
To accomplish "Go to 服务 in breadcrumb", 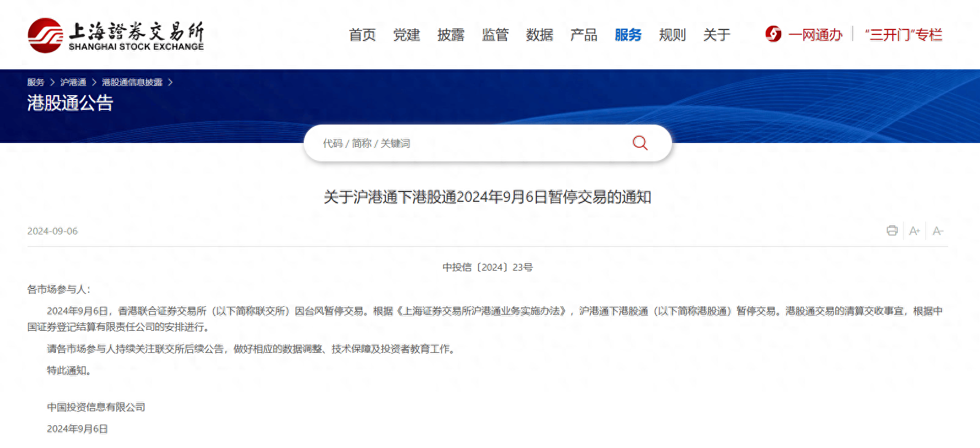I will [36, 82].
